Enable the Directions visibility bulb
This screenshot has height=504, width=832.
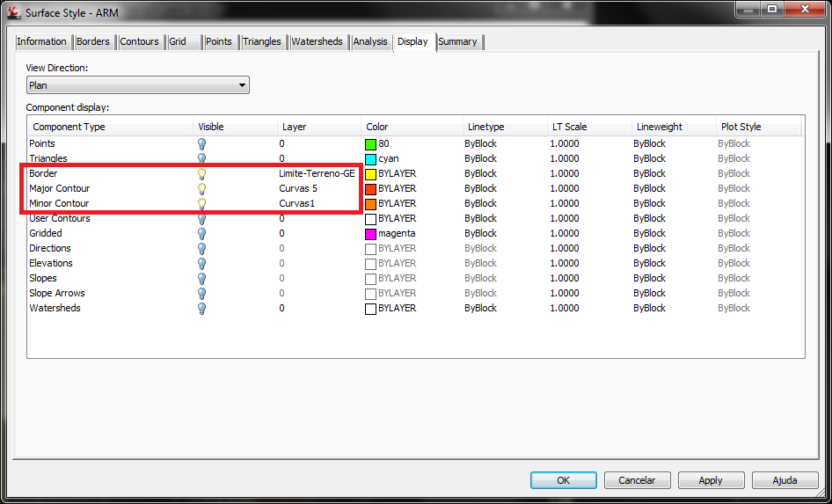[201, 248]
